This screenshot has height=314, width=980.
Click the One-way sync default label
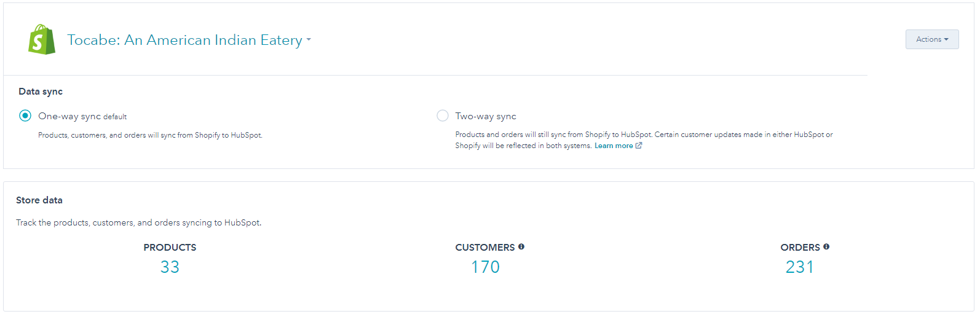(82, 116)
